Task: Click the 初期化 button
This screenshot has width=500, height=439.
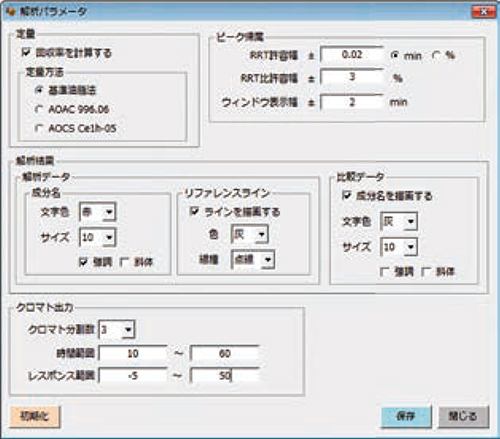Action: click(x=35, y=416)
